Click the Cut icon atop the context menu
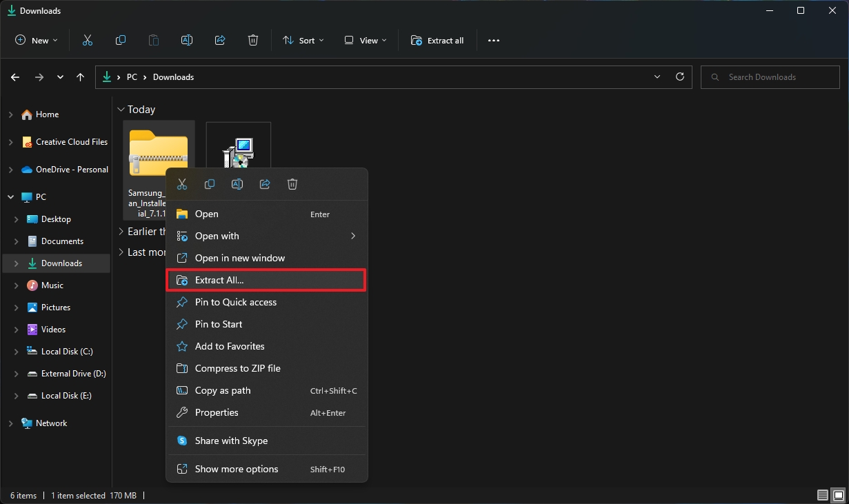The width and height of the screenshot is (849, 504). coord(182,184)
